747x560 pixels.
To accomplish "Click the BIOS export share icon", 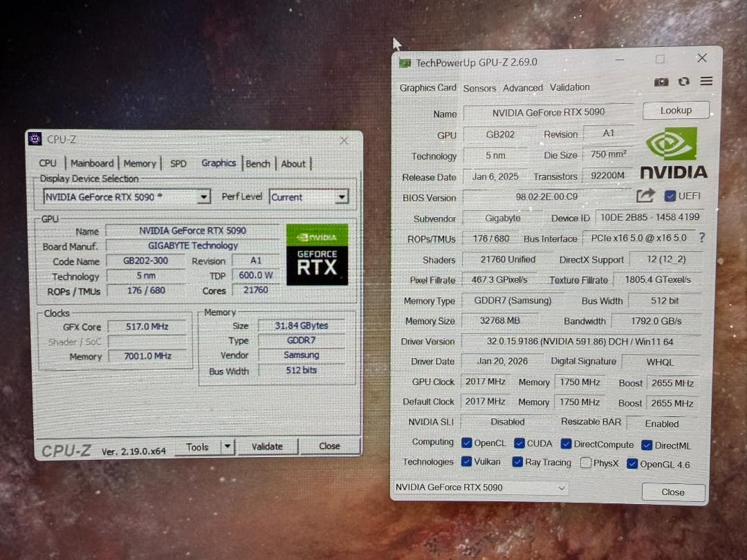I will (x=645, y=195).
